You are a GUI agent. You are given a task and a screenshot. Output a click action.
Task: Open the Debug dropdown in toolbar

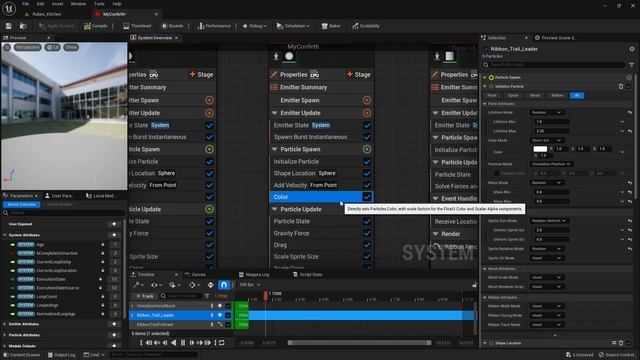click(x=254, y=26)
